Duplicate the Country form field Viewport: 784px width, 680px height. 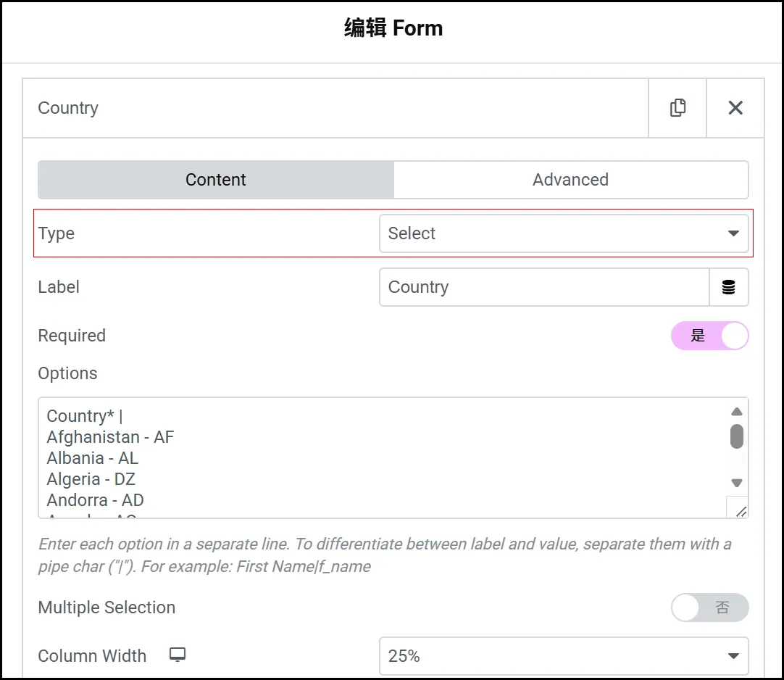[x=677, y=107]
